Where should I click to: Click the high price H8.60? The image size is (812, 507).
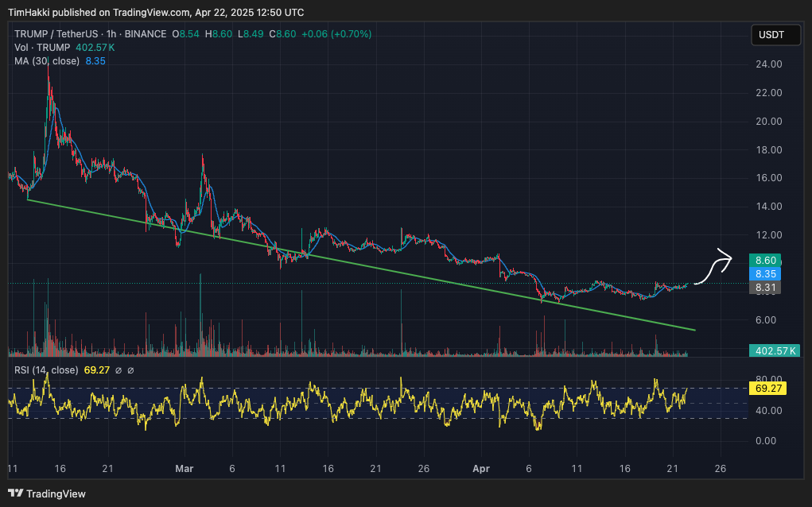(219, 34)
